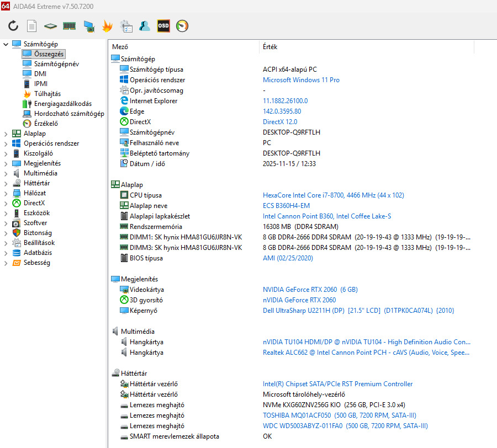Open the WDC WD5003ABYZ-011FA0 link
This screenshot has width=497, height=448.
pyautogui.click(x=345, y=426)
